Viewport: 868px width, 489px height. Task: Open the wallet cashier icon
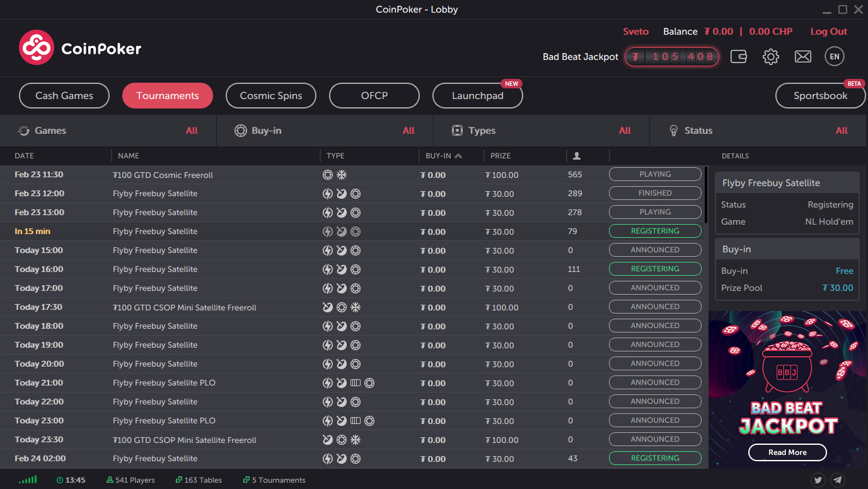[x=739, y=57]
